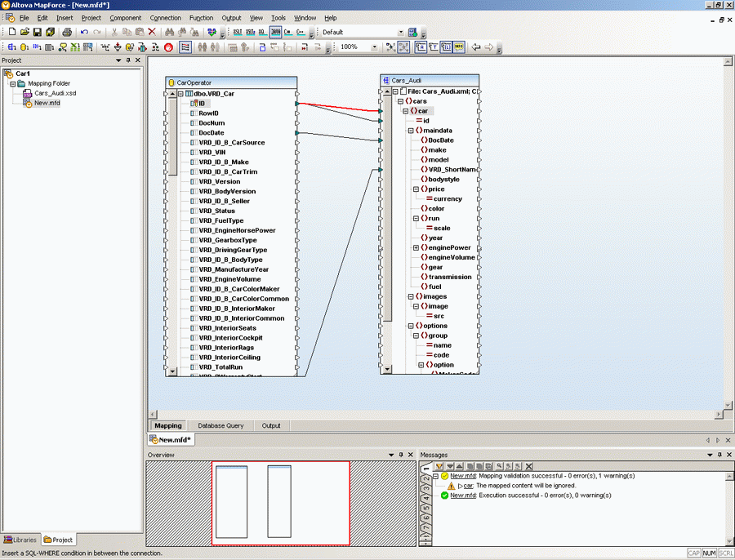Toggle show annotations button

coord(421,47)
